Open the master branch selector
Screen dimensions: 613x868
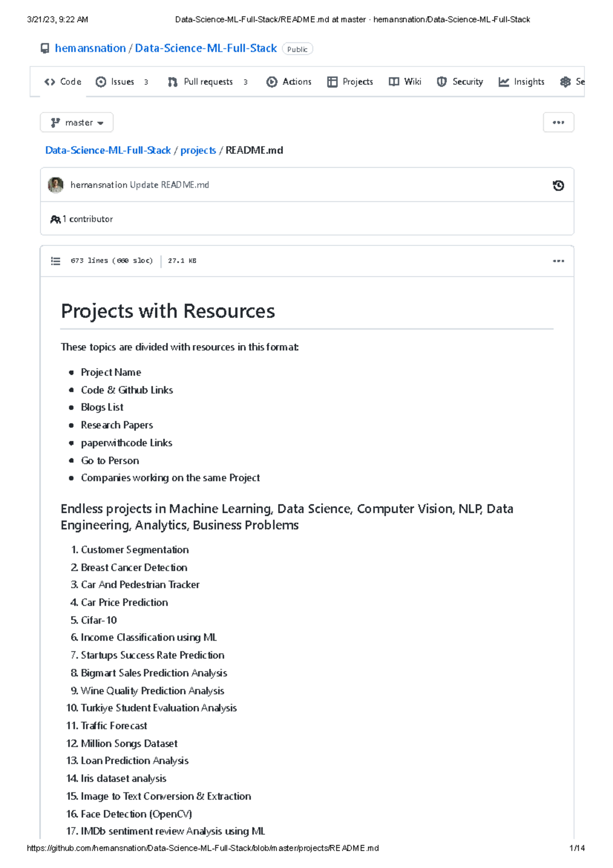76,122
